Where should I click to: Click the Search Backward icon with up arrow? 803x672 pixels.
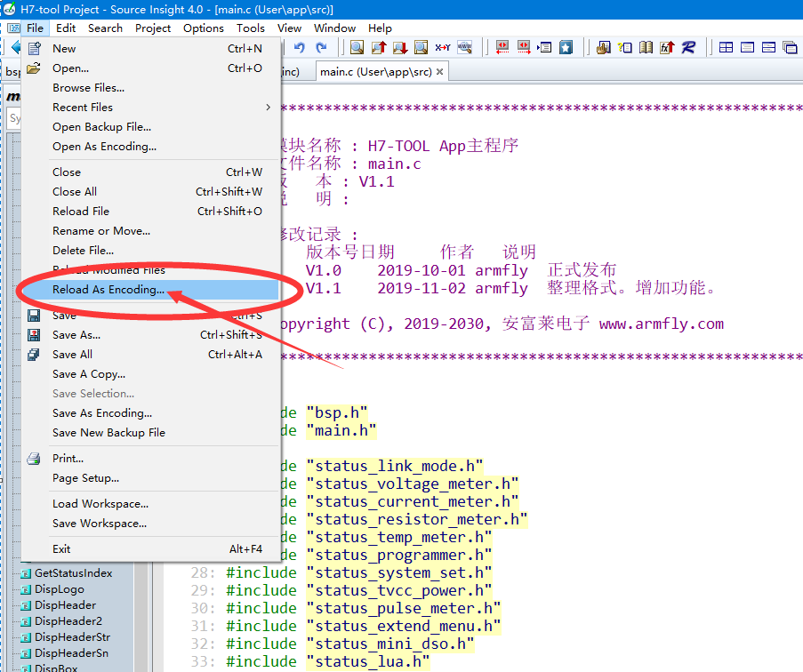pos(379,48)
